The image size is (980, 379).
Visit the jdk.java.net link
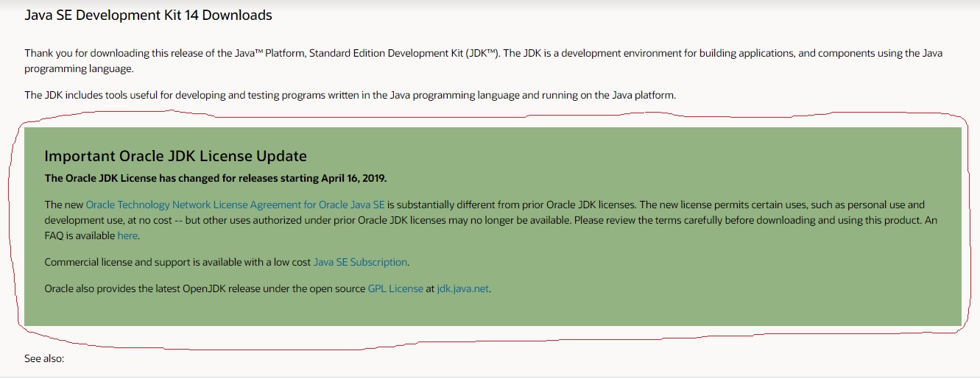[462, 288]
